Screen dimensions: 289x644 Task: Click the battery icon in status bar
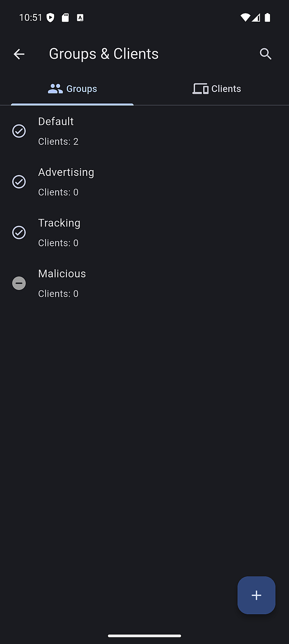click(x=268, y=18)
